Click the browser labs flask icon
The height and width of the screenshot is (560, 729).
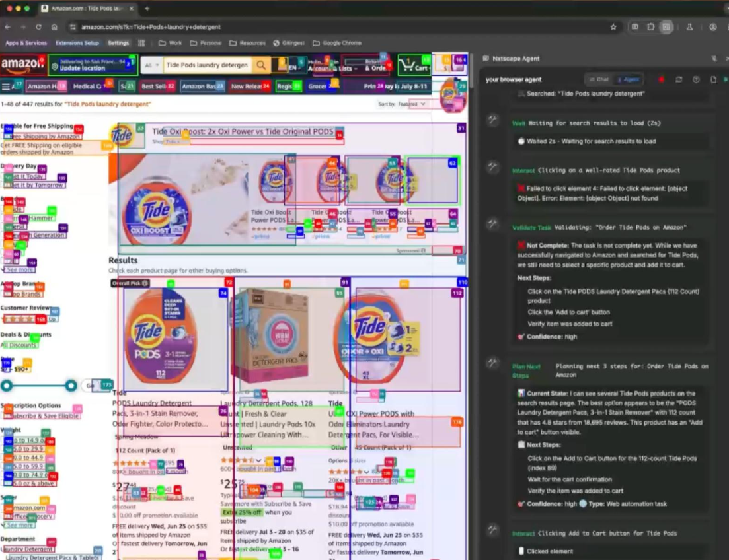(689, 27)
